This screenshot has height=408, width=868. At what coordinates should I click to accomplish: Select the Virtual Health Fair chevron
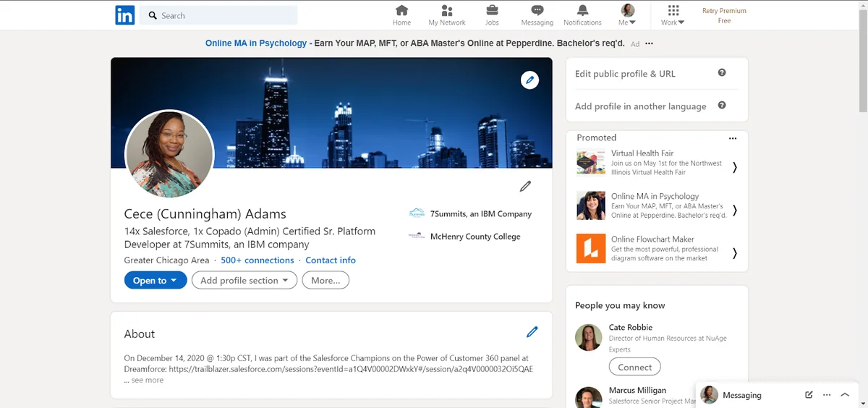735,167
